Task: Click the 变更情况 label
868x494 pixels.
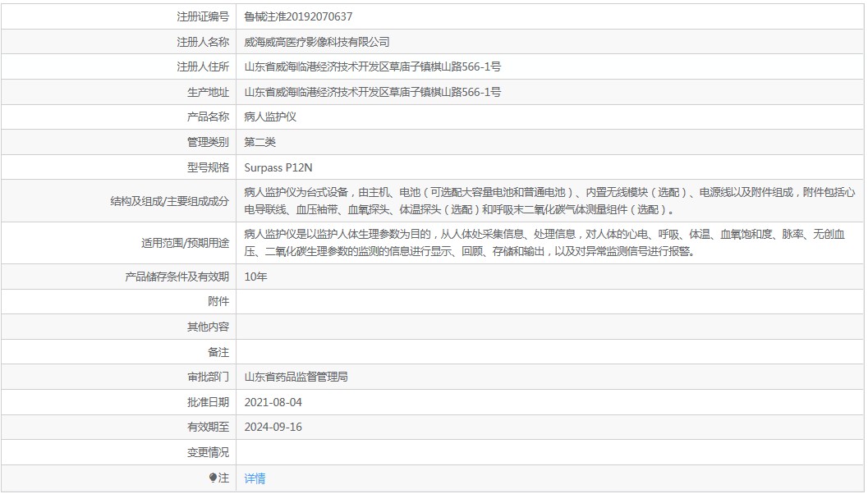Action: coord(208,452)
